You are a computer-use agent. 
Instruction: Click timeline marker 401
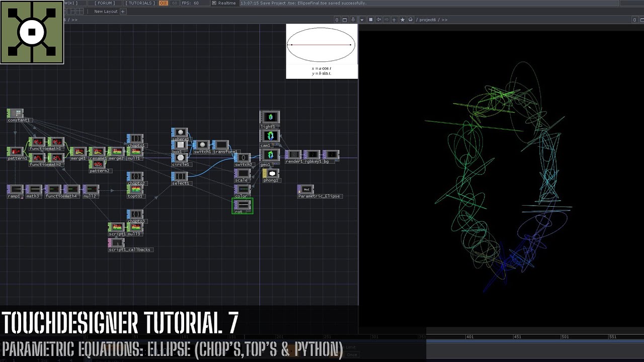(469, 336)
